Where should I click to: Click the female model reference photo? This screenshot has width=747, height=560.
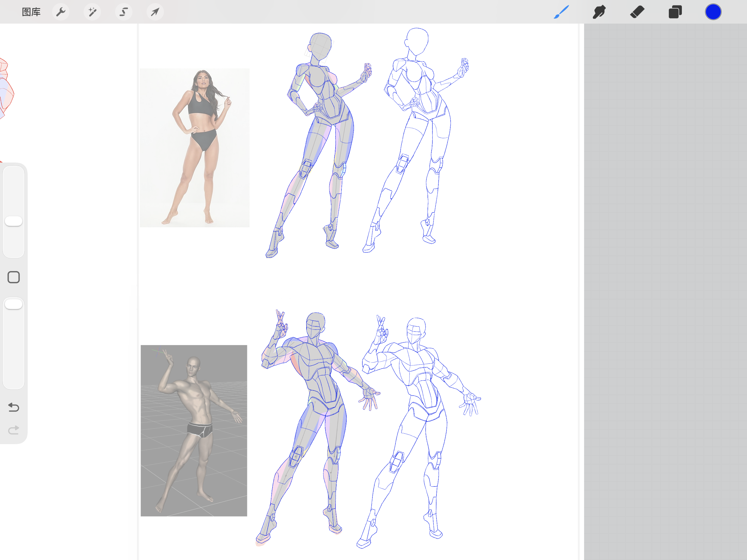[195, 148]
